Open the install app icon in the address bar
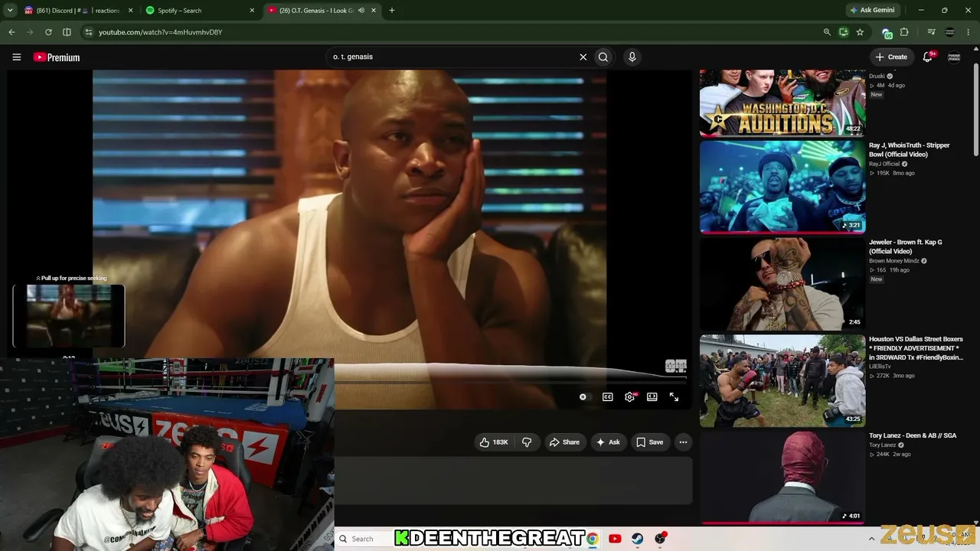The width and height of the screenshot is (980, 551). coord(843,32)
